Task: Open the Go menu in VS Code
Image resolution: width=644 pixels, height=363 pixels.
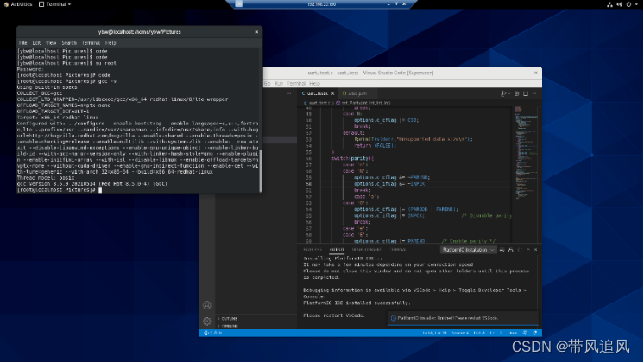Action: click(x=268, y=84)
